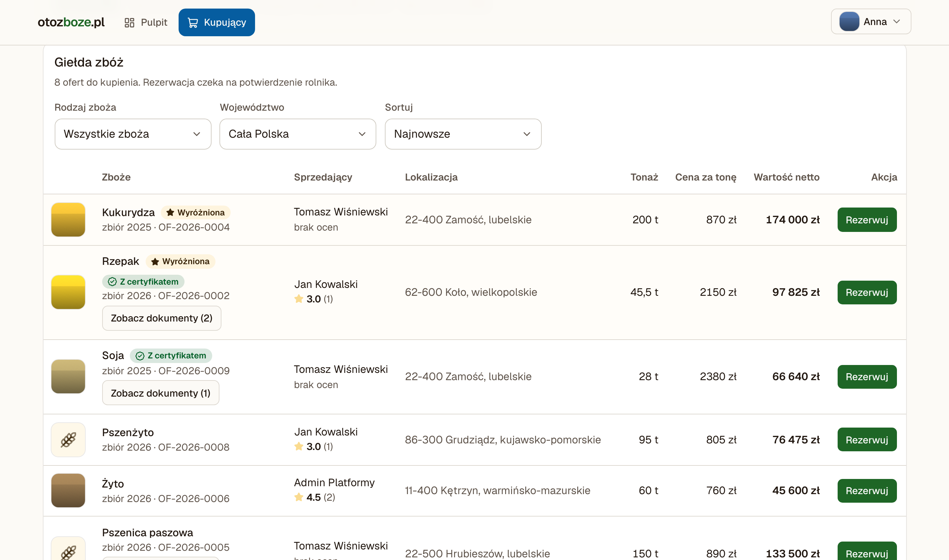The image size is (949, 560).
Task: Click the Tonaż column header
Action: coord(645,177)
